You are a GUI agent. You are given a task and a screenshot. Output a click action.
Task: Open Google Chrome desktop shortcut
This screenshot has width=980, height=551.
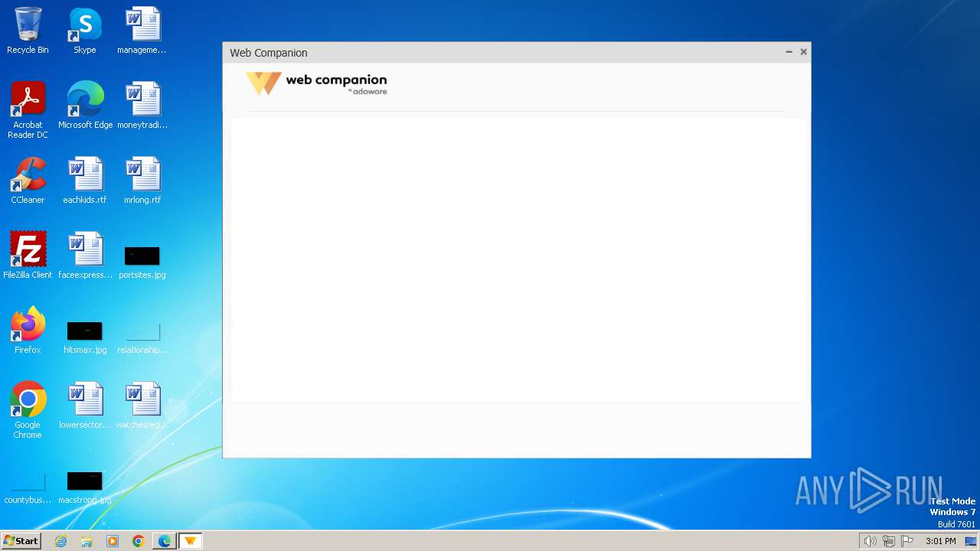28,410
